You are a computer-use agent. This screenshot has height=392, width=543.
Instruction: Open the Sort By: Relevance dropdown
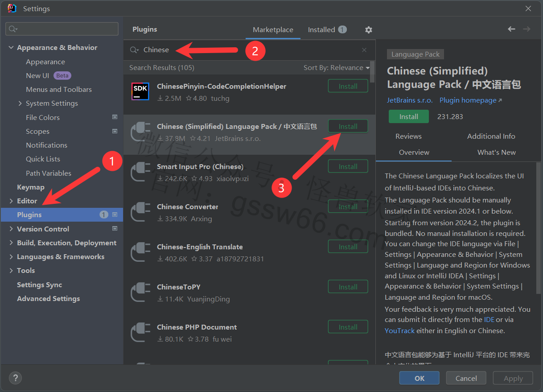click(x=337, y=68)
